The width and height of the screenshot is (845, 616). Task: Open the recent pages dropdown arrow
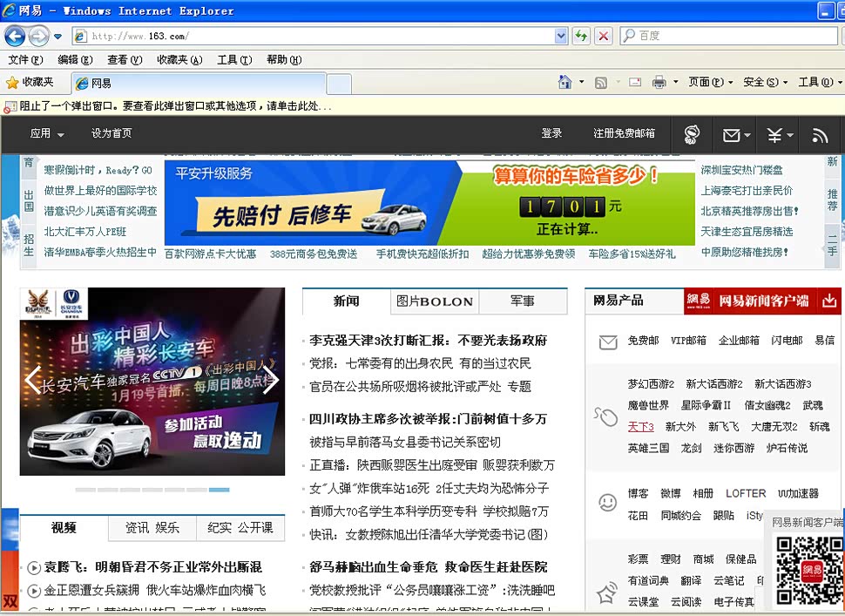pyautogui.click(x=57, y=37)
